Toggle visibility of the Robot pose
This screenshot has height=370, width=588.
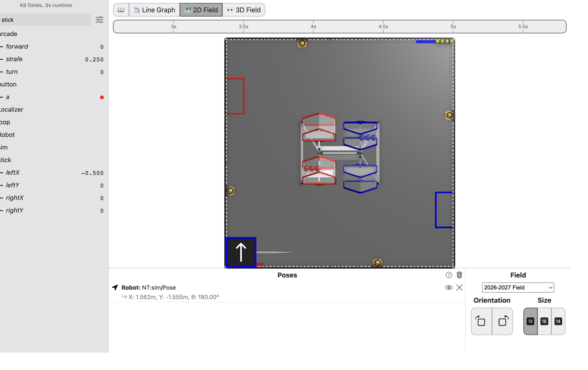(449, 288)
